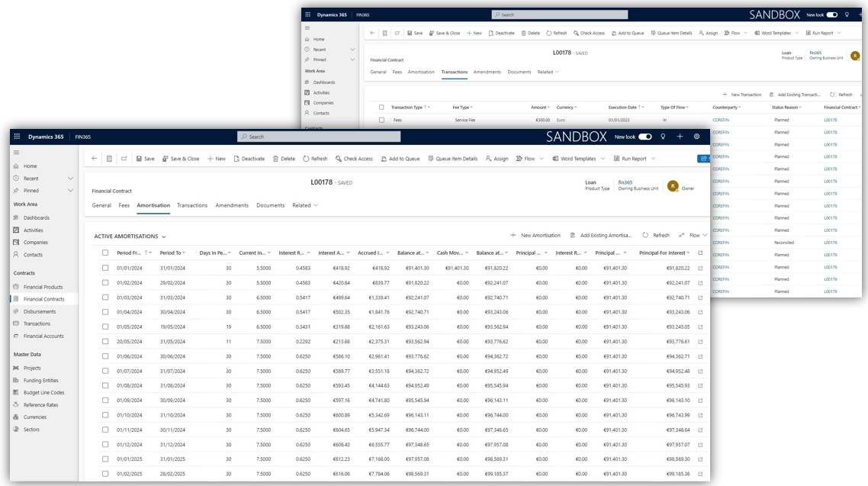
Task: Select the row checkbox for period 01/01/2024
Action: pos(105,268)
